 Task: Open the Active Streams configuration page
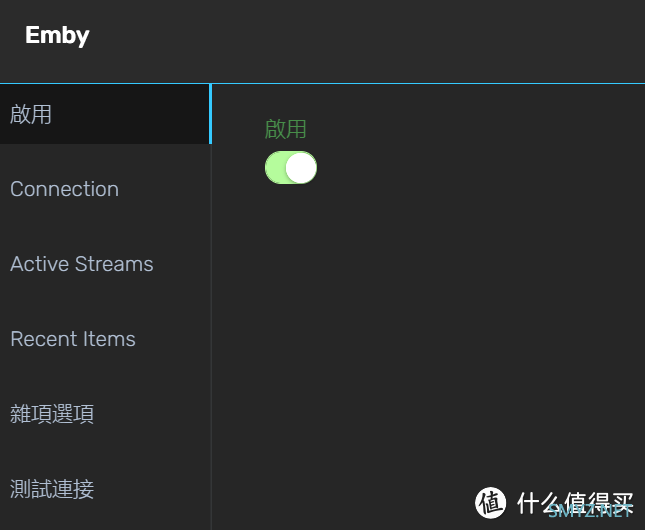click(82, 264)
